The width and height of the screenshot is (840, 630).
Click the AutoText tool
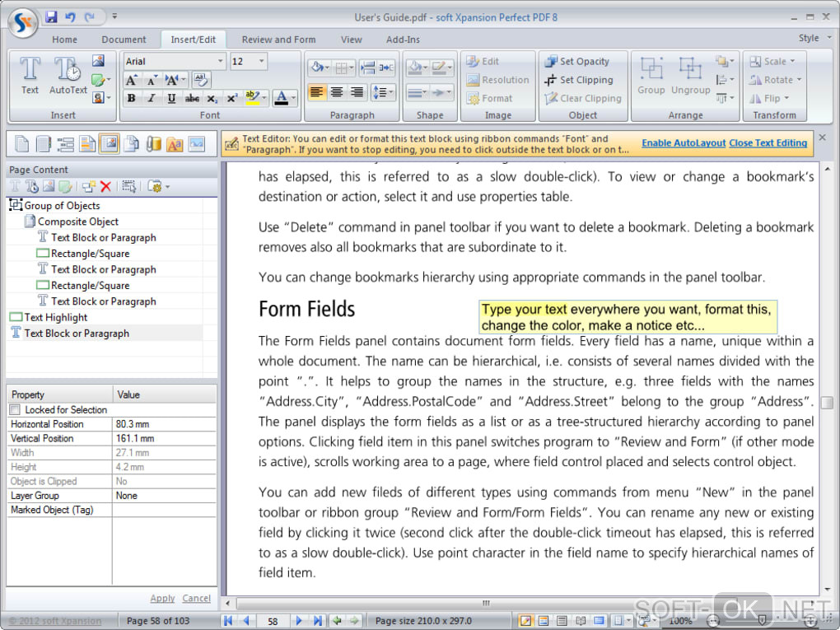tap(68, 76)
